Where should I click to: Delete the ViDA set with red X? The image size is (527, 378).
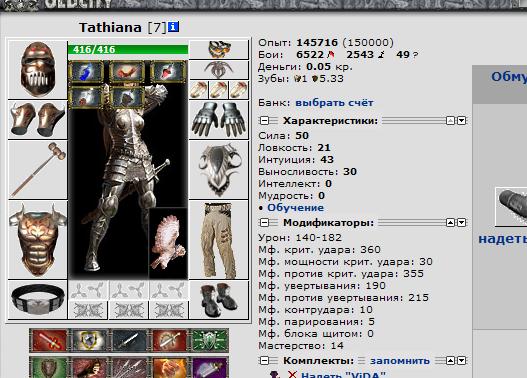[x=293, y=375]
